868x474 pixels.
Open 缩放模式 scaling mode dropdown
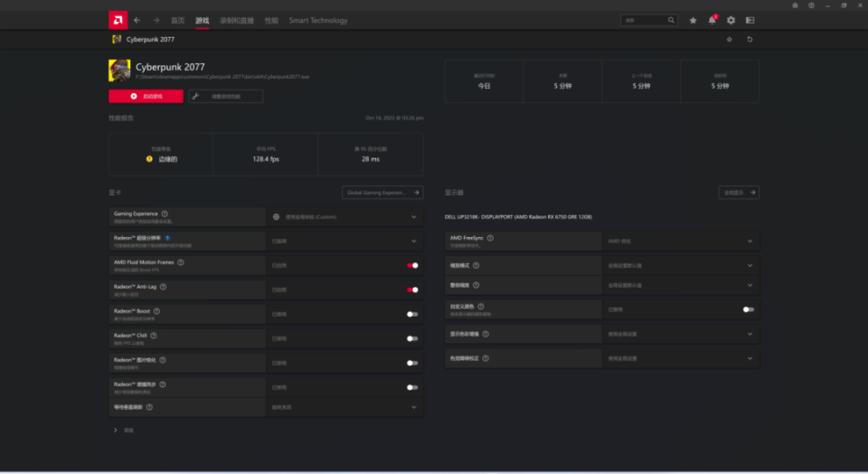(681, 266)
